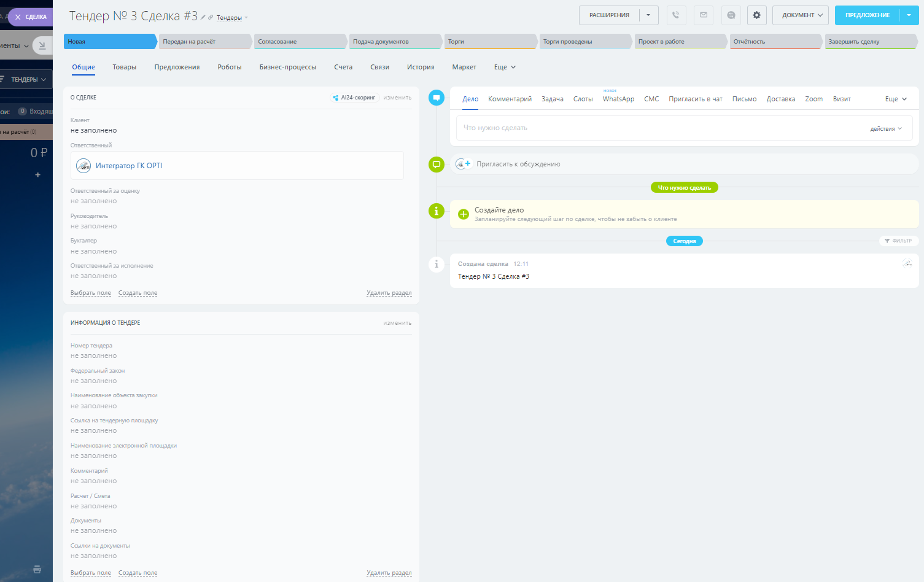The image size is (924, 582).
Task: Click the pencil icon to edit deal title
Action: click(203, 17)
